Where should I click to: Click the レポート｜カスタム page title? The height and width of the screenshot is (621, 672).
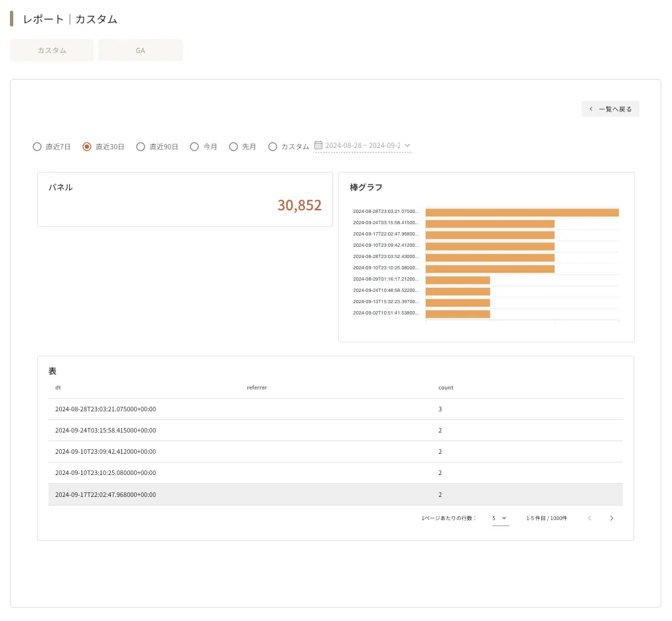point(70,19)
